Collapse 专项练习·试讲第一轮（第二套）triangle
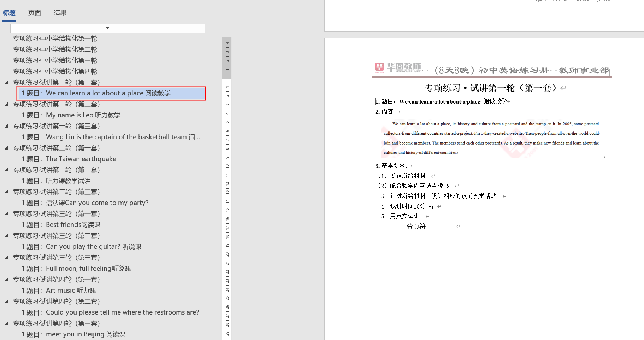The width and height of the screenshot is (644, 340). point(7,104)
